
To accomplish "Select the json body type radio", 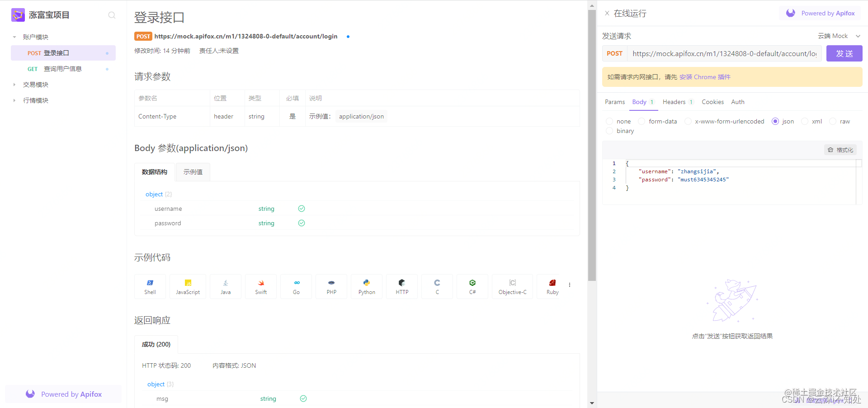I will pos(775,121).
